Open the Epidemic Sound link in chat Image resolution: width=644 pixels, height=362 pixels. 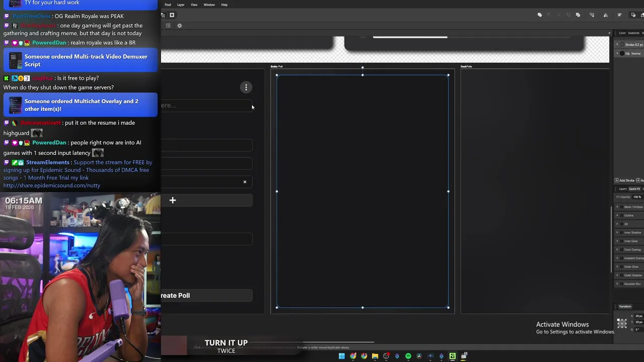point(52,186)
